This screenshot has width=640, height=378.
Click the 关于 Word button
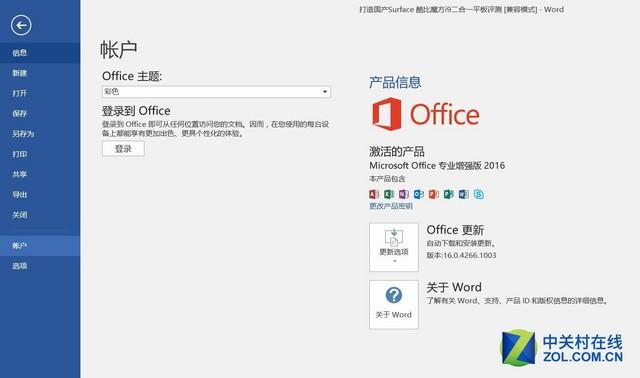click(394, 305)
